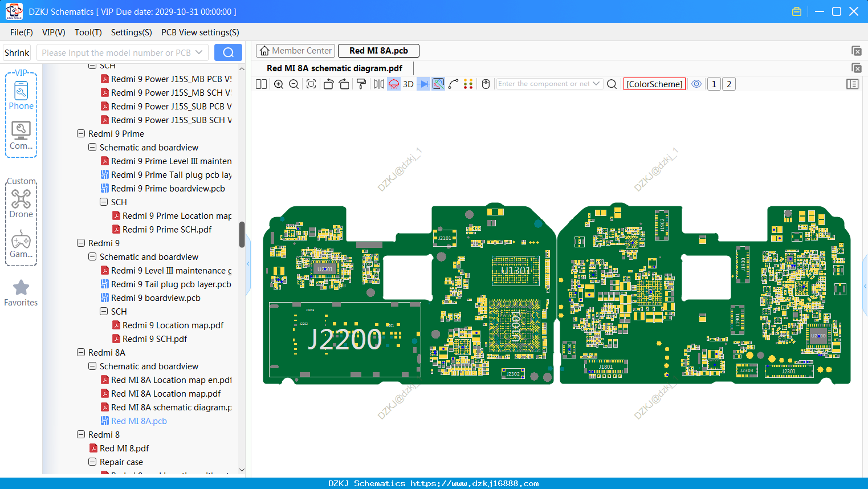This screenshot has height=489, width=868.
Task: Collapse SCH folder under Redmi 9 Prime
Action: [x=104, y=202]
